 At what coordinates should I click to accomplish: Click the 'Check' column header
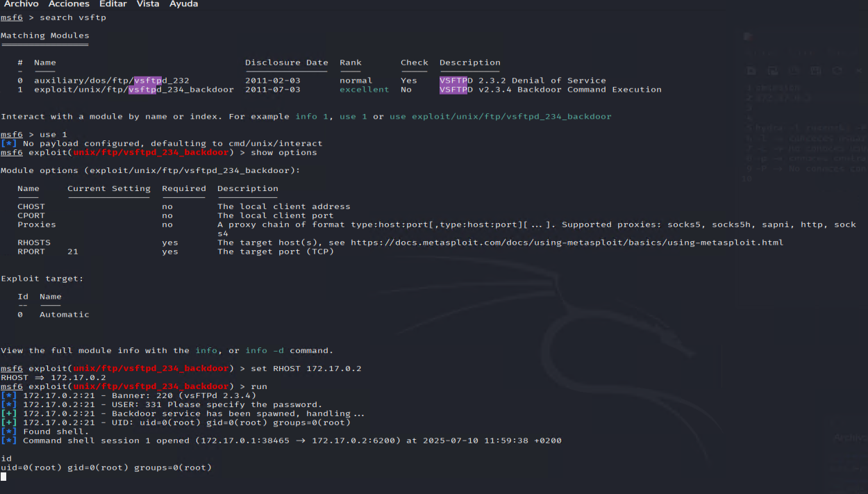point(415,63)
